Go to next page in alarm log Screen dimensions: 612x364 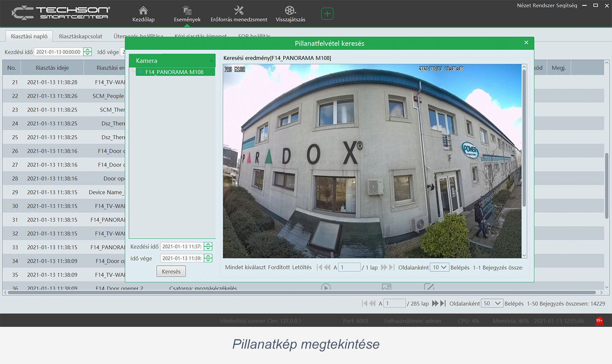click(x=435, y=303)
